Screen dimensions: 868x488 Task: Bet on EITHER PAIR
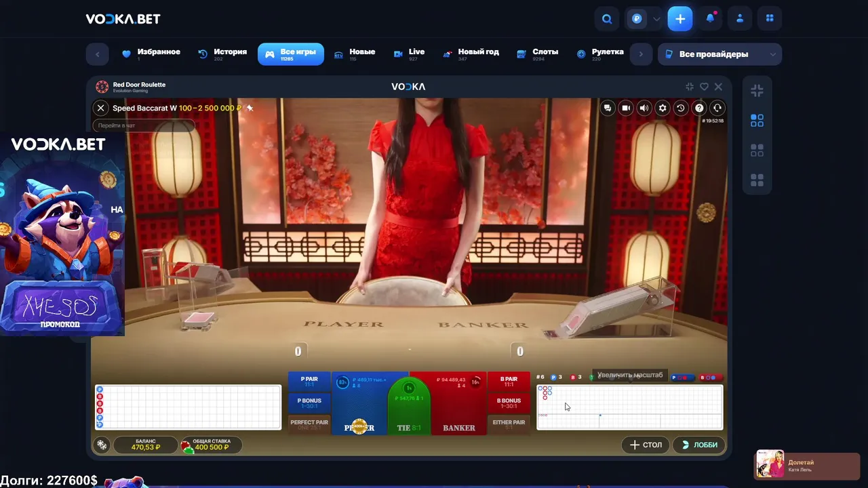tap(509, 424)
